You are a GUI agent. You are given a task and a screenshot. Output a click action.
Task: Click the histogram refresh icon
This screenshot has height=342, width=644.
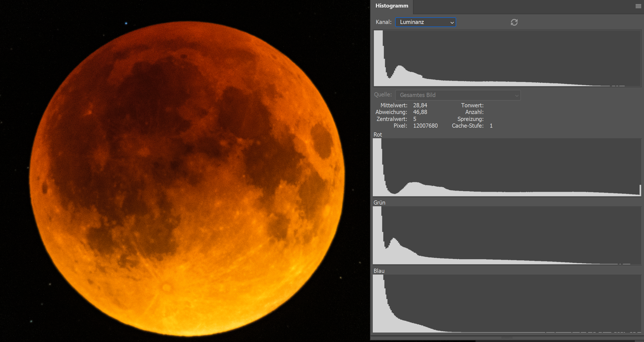coord(514,22)
